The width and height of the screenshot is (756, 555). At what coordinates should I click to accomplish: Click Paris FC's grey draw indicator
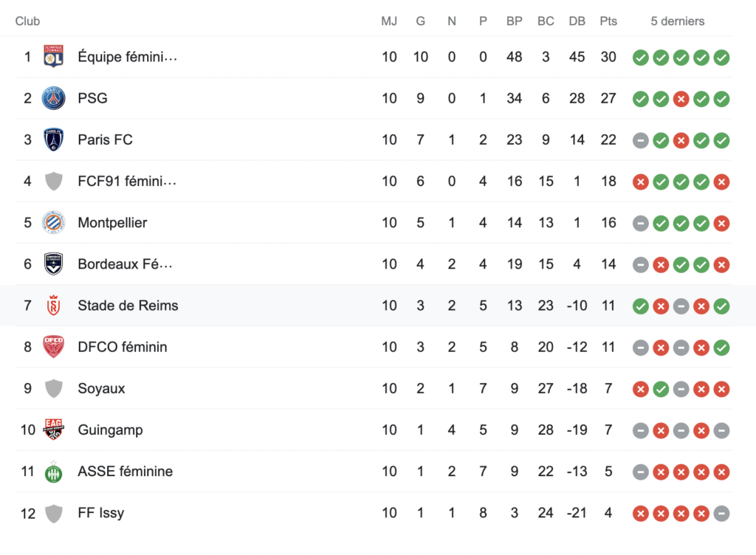(641, 139)
